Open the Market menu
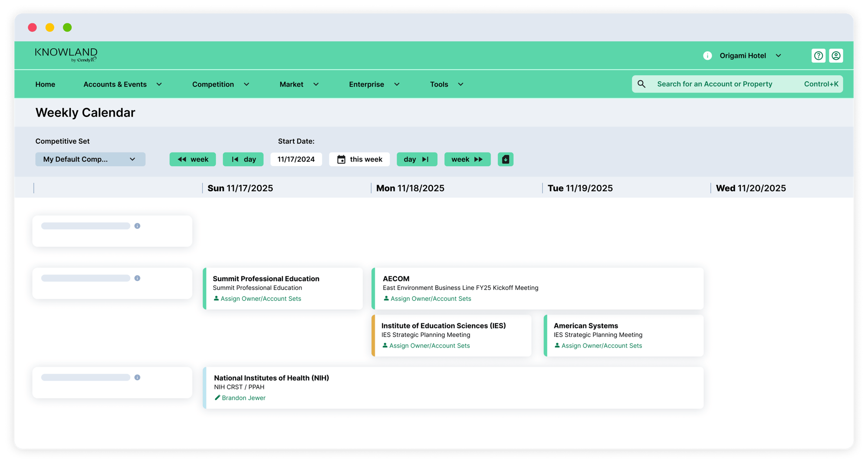The height and width of the screenshot is (464, 868). coord(291,84)
